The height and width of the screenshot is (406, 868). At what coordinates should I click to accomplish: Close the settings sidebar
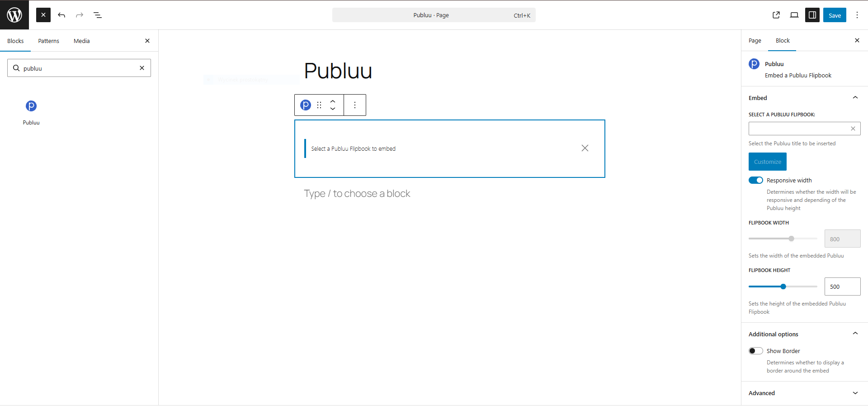(857, 40)
